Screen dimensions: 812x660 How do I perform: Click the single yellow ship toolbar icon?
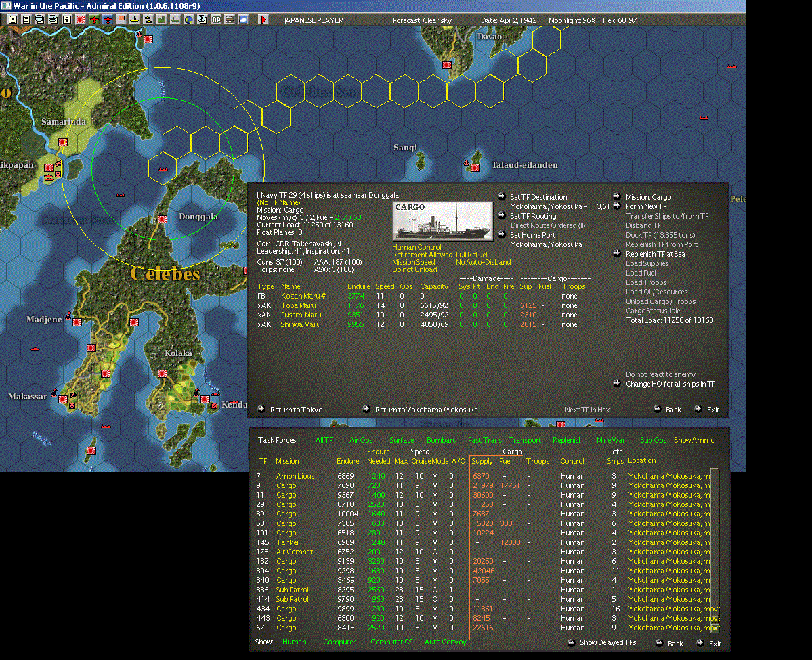[135, 20]
